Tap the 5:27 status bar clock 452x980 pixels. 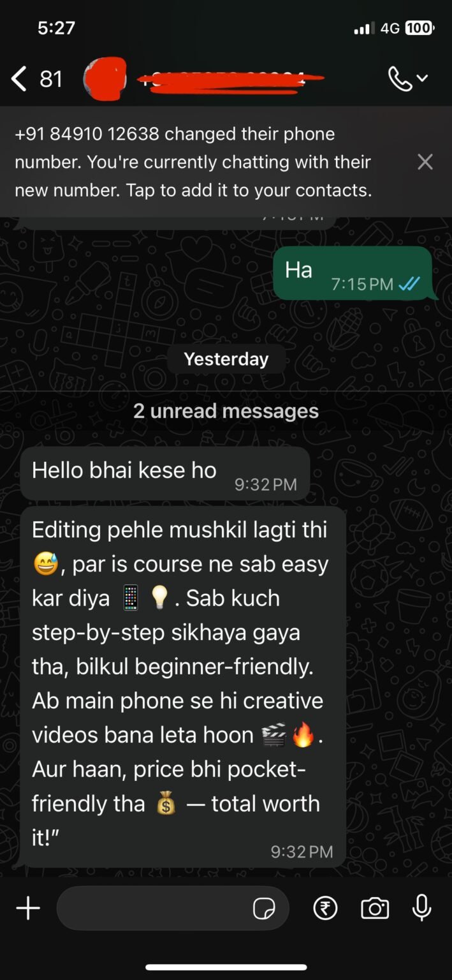click(x=56, y=27)
